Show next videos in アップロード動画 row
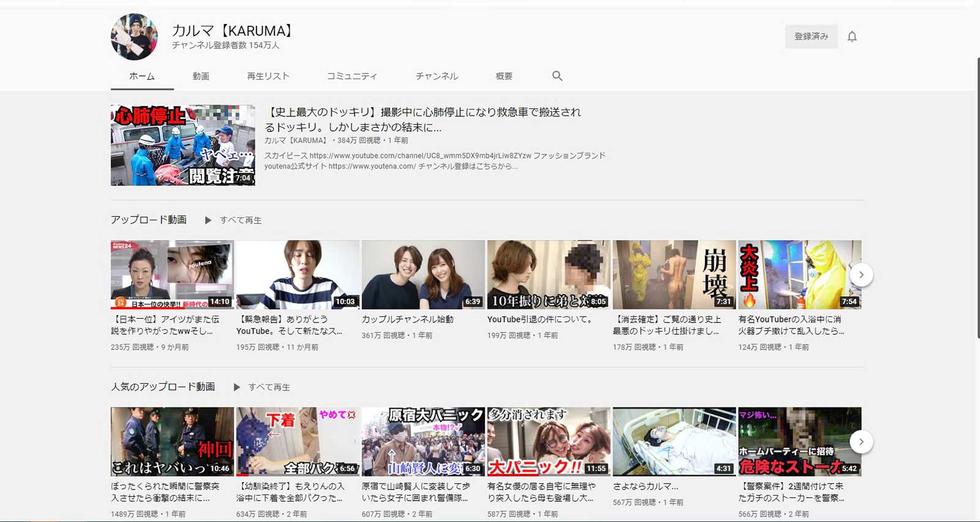The image size is (980, 522). [x=861, y=275]
